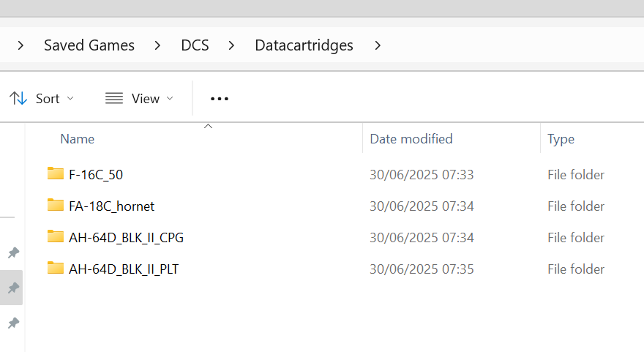Image resolution: width=644 pixels, height=352 pixels.
Task: Select the AH-64D_BLK_II_PLT folder icon
Action: tap(56, 269)
